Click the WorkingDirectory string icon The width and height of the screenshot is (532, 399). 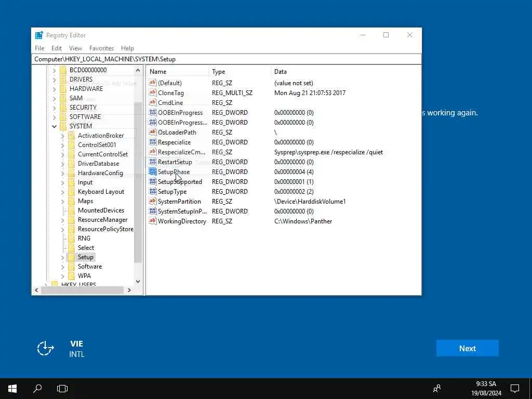[153, 221]
